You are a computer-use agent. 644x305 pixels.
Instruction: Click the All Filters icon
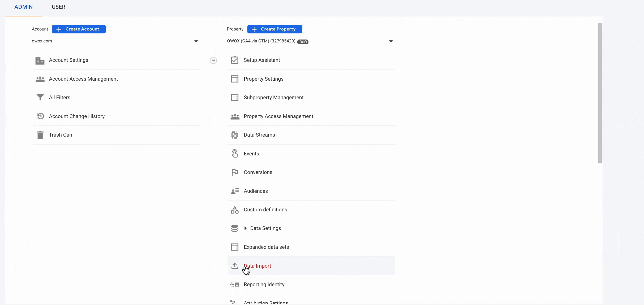click(40, 97)
